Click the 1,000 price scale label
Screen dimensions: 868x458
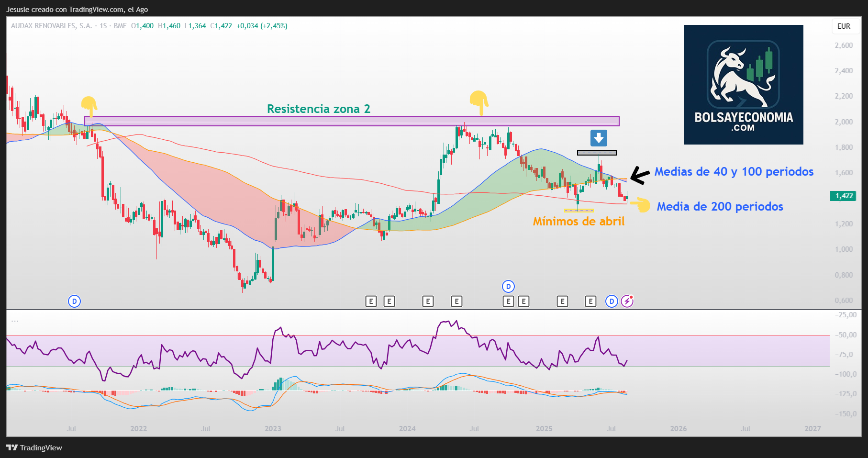[x=844, y=249]
